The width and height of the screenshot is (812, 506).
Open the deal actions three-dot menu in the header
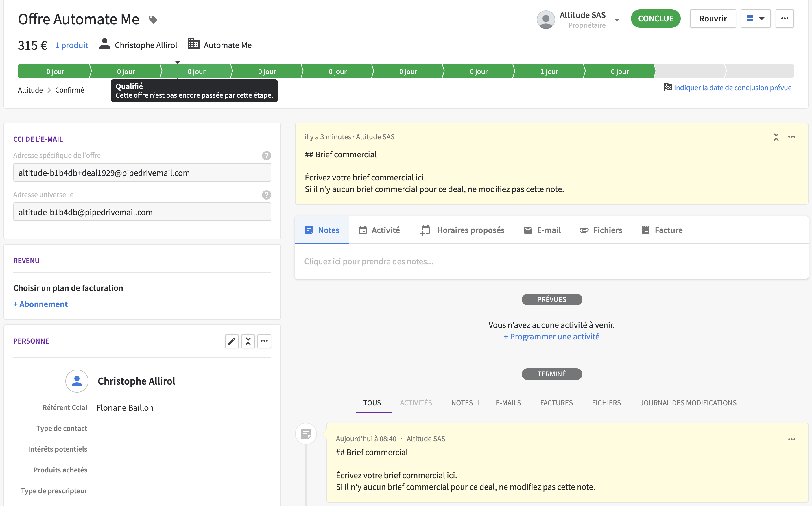pyautogui.click(x=785, y=19)
